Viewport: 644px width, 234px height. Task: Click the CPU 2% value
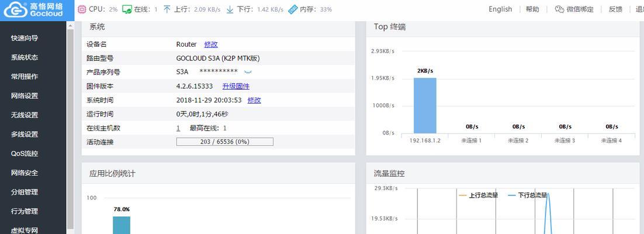pyautogui.click(x=113, y=9)
